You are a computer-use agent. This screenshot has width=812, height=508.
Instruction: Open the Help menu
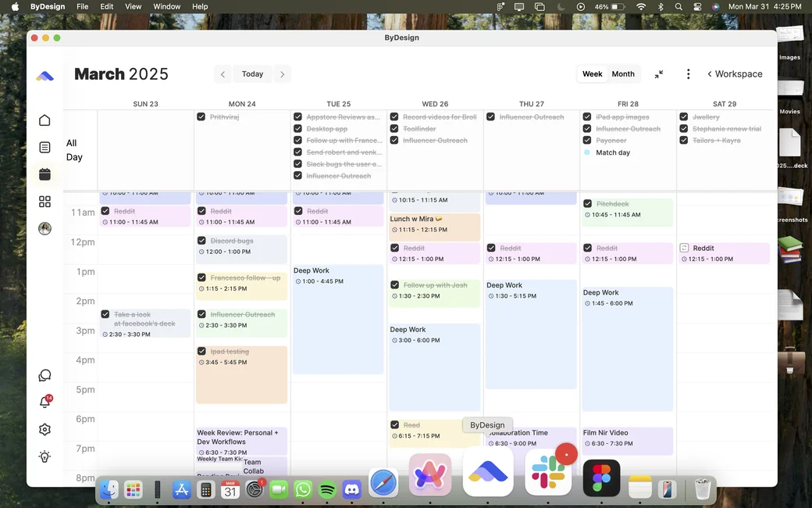(200, 7)
